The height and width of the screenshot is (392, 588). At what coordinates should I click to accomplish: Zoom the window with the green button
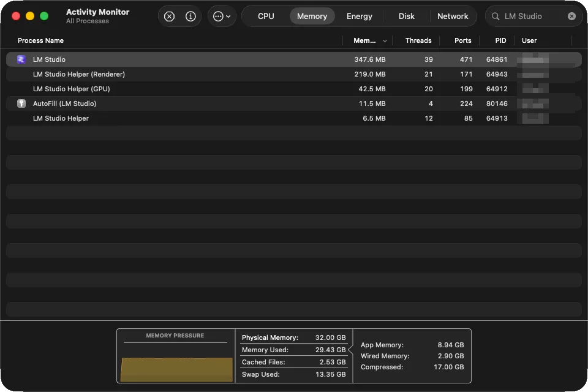tap(44, 16)
